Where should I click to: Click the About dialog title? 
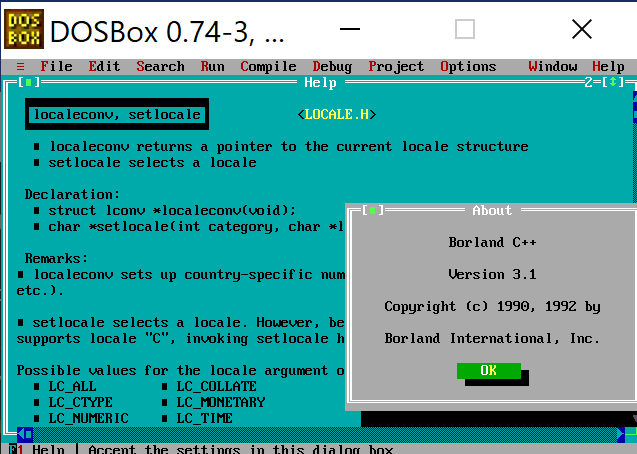click(x=492, y=210)
